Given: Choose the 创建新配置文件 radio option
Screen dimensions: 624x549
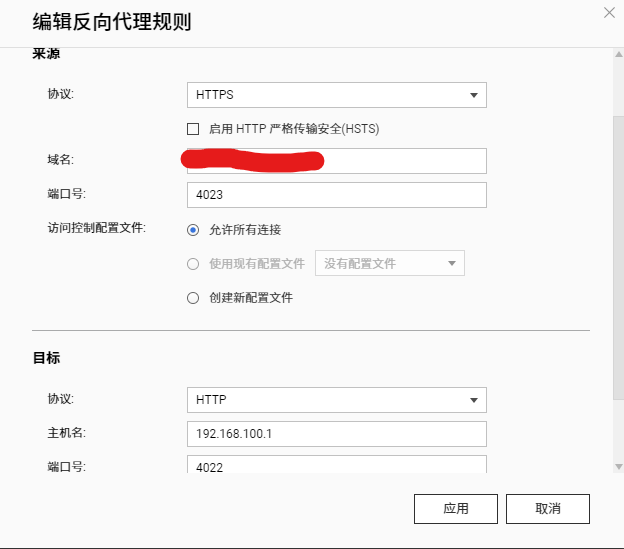Looking at the screenshot, I should tap(194, 297).
